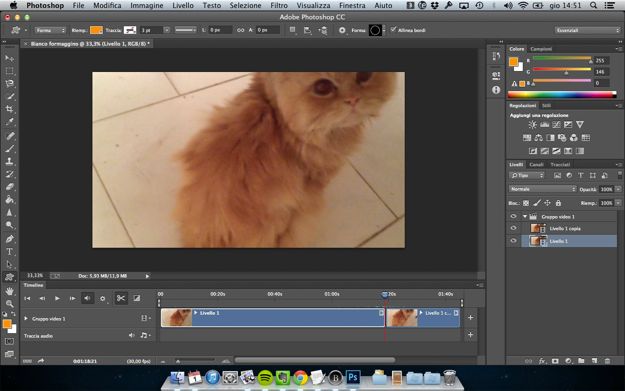Select the Horizontal Type tool
Image resolution: width=625 pixels, height=391 pixels.
[x=10, y=251]
